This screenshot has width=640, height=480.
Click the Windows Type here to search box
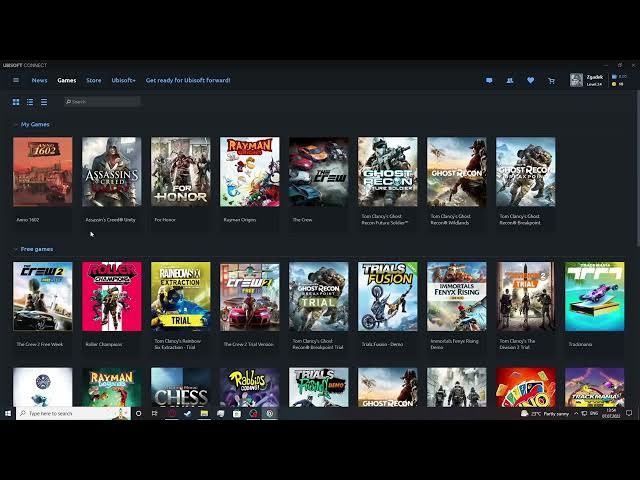point(73,413)
